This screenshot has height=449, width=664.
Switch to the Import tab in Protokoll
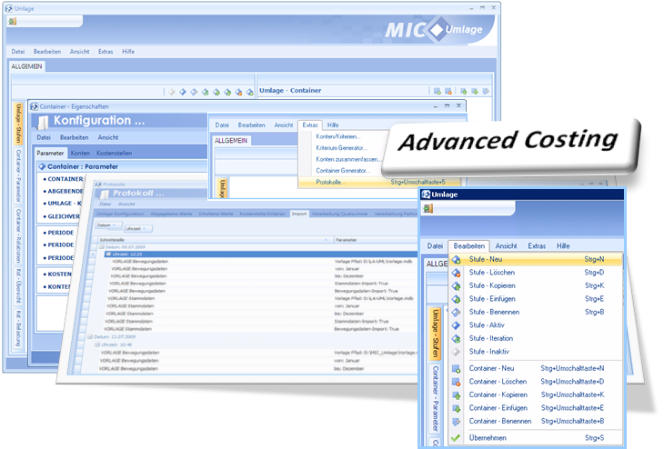coord(299,213)
